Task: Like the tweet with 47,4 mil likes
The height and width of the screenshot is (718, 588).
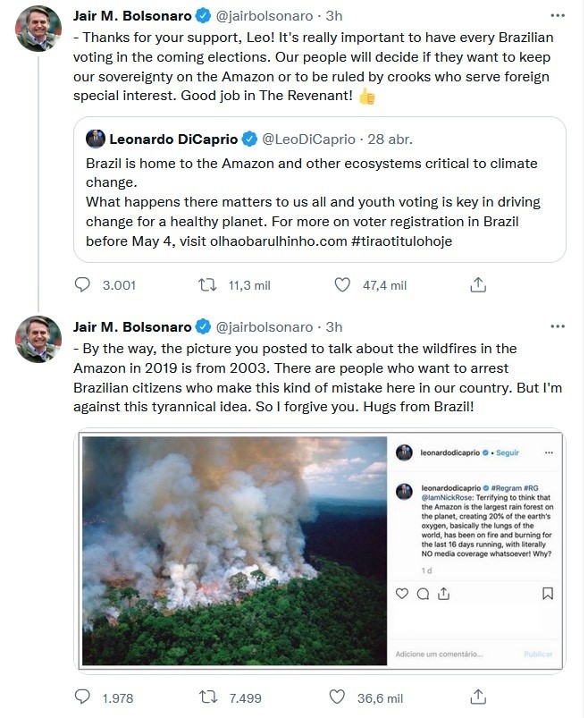Action: 341,285
